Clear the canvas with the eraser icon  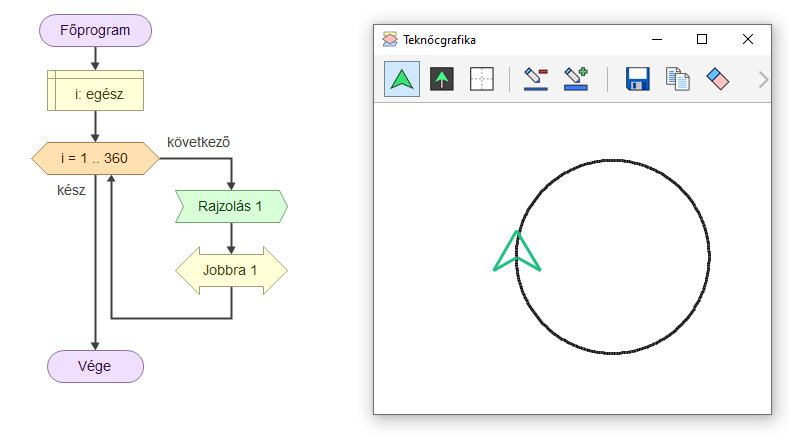(x=718, y=79)
